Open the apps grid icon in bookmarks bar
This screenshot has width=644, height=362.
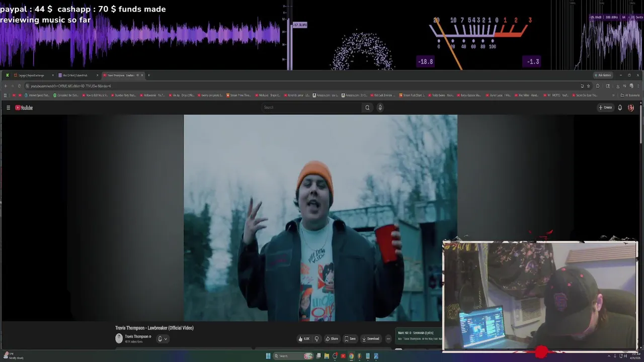coord(5,95)
